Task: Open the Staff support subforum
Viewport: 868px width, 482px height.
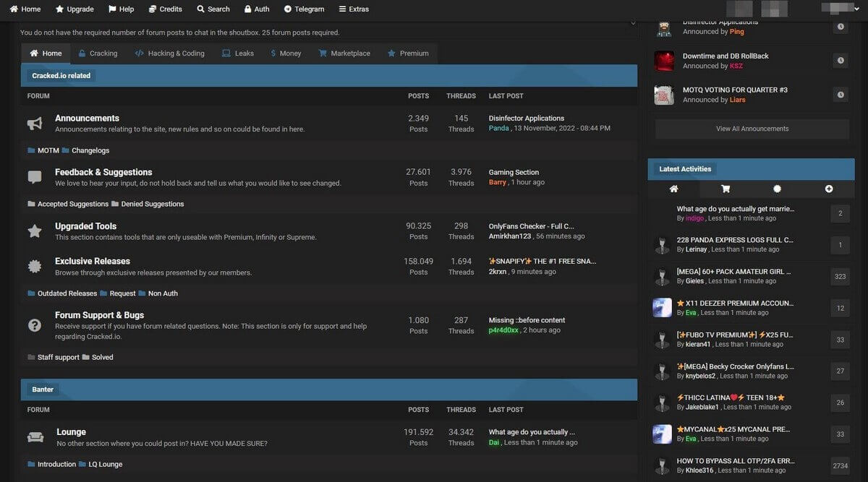Action: pyautogui.click(x=58, y=357)
